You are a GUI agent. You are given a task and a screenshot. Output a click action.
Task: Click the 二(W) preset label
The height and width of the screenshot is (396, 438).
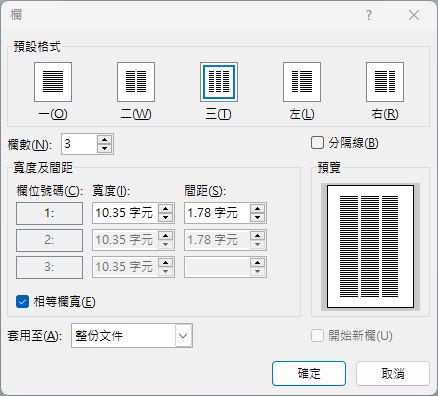coord(136,114)
